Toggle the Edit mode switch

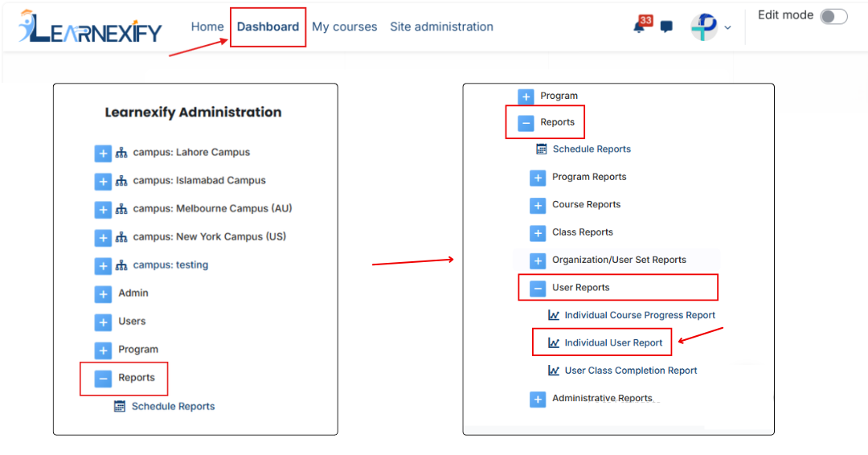[x=833, y=16]
